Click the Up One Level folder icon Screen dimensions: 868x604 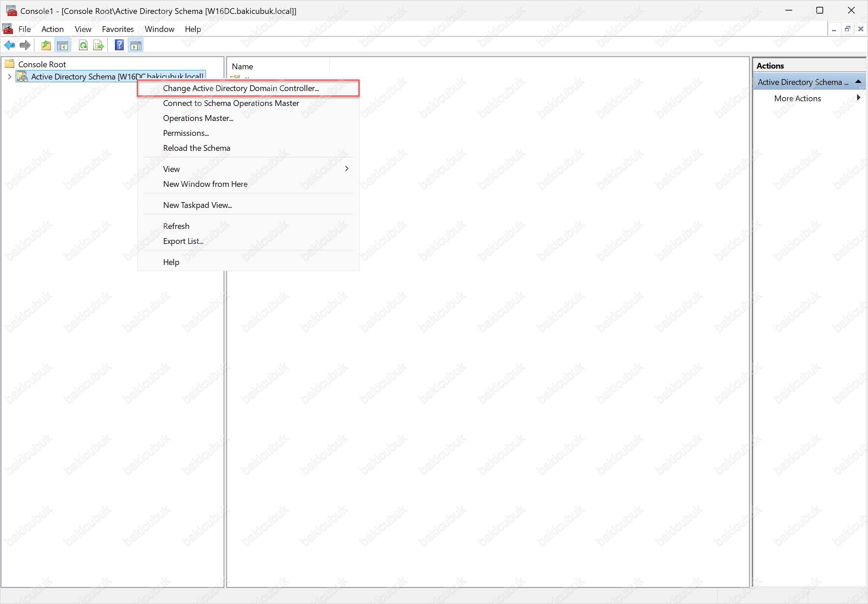point(46,46)
